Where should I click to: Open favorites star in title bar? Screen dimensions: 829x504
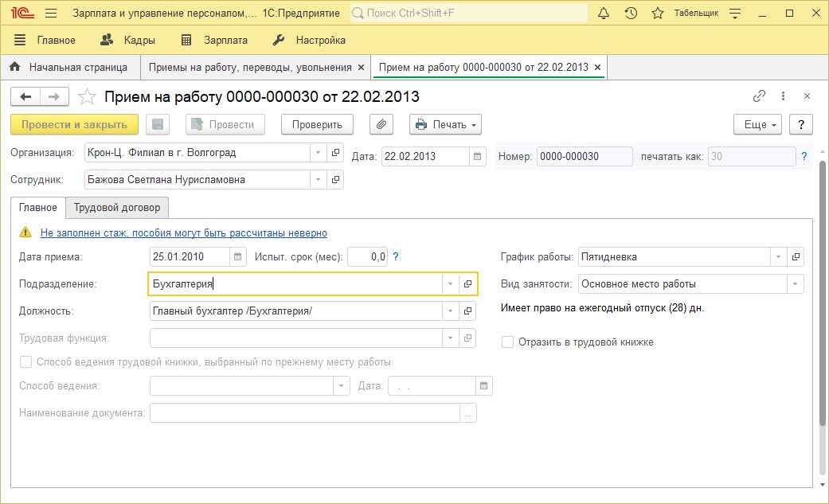coord(658,14)
